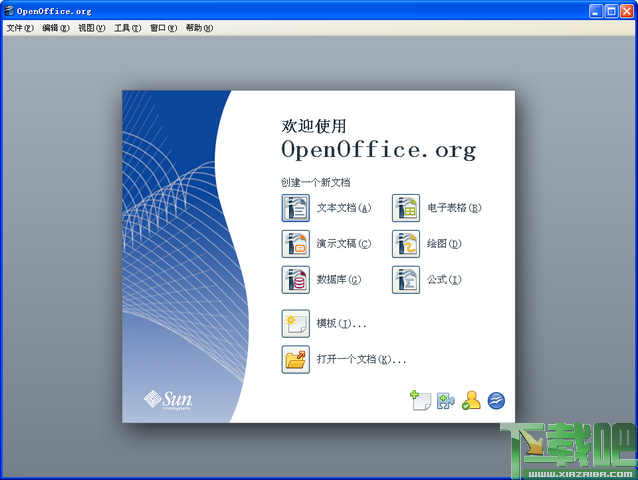Open the 工具 (Tools) menu
Screen dimensions: 638x480
(x=127, y=28)
